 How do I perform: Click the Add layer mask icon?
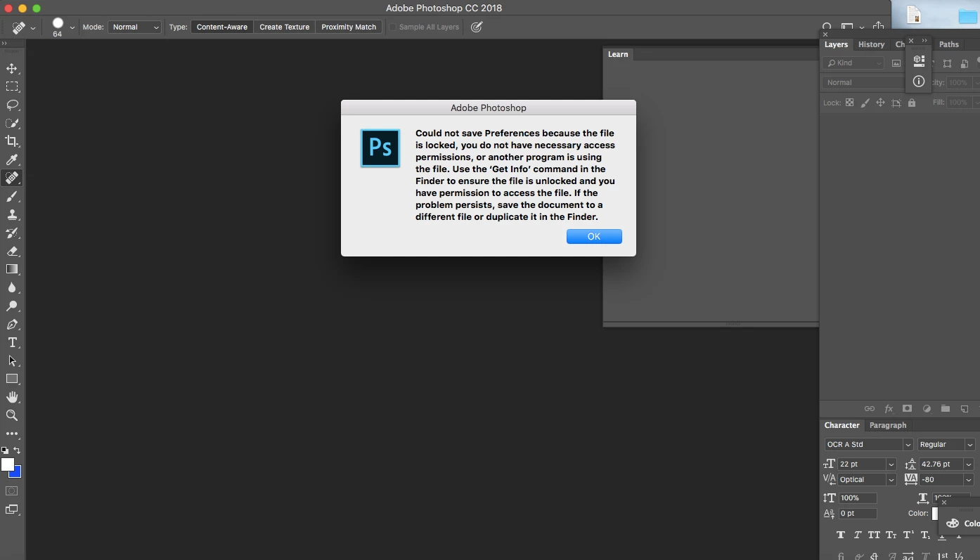pyautogui.click(x=908, y=409)
